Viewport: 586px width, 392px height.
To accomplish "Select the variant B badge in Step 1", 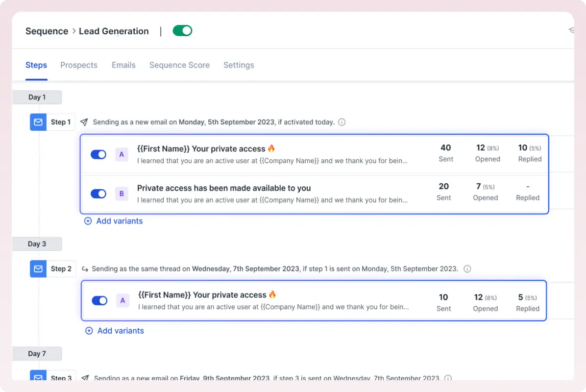I will point(122,193).
